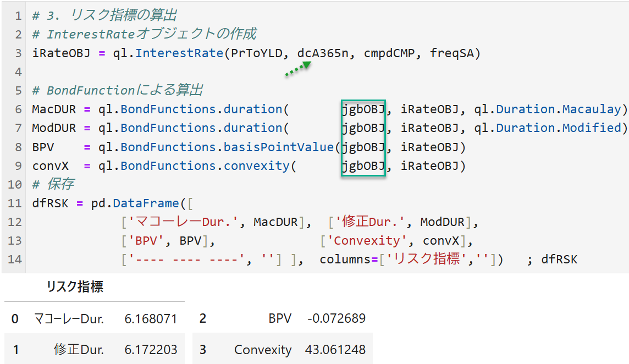Click output value -0.072689

coord(336,318)
